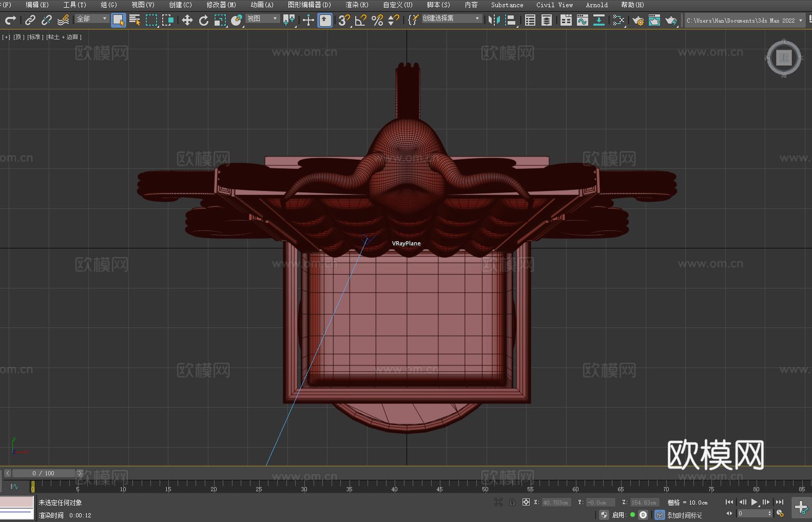Toggle Absolute/Offset transform type-in mode
Viewport: 812px width, 522px height.
(x=526, y=502)
